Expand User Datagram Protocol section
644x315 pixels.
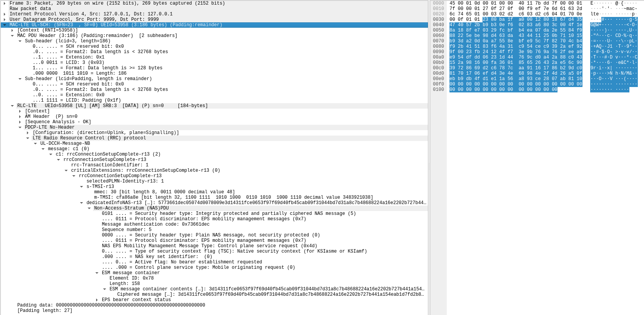[x=5, y=19]
